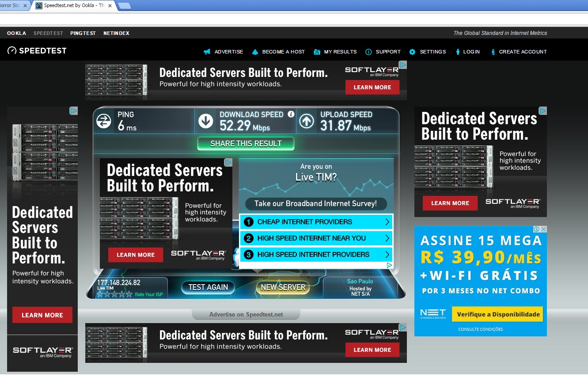Click the Hosted by NET S/A text
This screenshot has width=588, height=381.
pos(360,291)
